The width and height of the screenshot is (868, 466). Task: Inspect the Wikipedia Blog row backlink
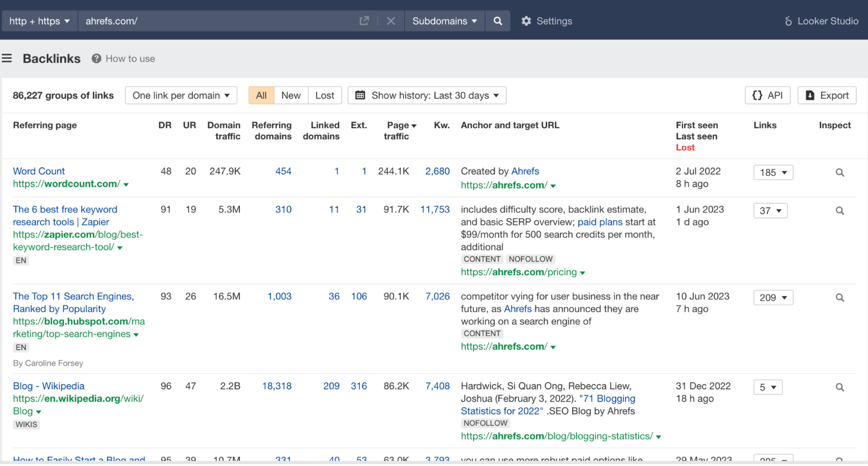840,387
